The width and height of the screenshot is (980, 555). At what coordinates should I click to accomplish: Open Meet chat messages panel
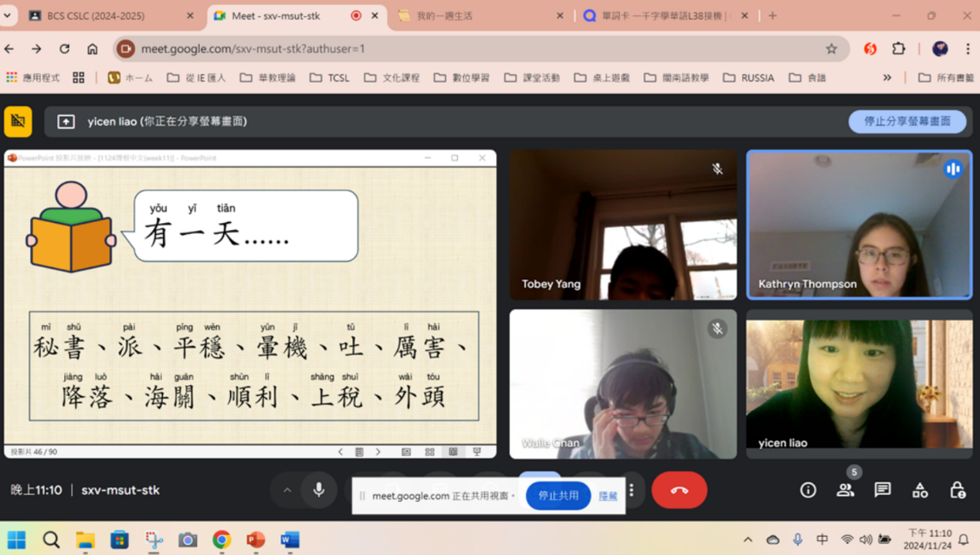tap(882, 489)
